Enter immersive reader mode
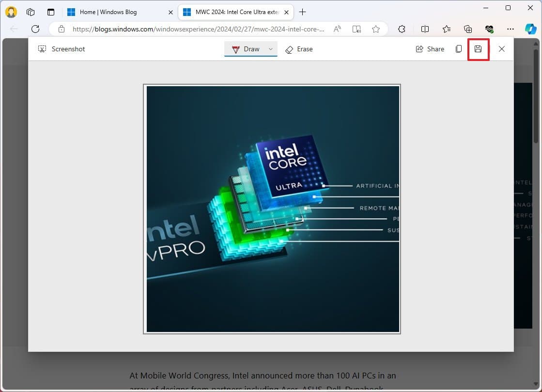542x392 pixels. click(356, 29)
